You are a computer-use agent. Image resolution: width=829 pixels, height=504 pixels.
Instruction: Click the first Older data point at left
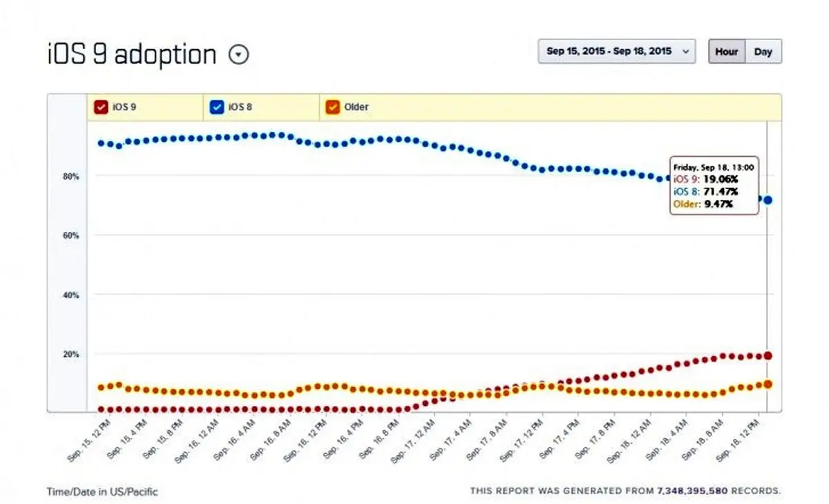pos(101,387)
